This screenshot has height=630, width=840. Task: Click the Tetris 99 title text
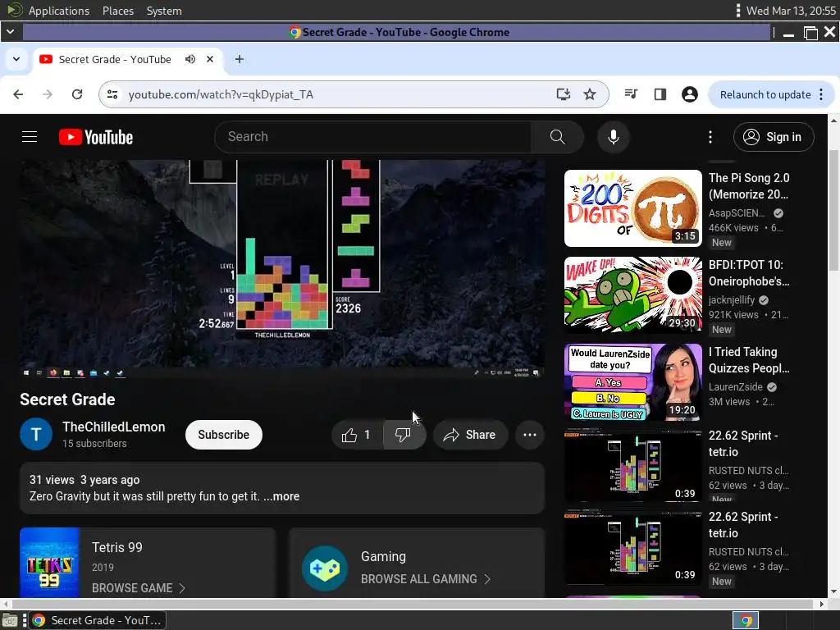click(x=116, y=547)
